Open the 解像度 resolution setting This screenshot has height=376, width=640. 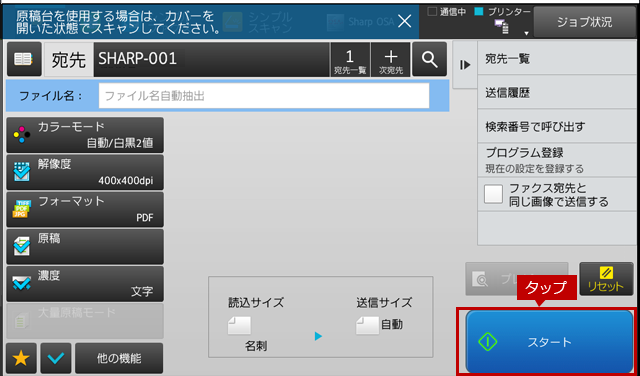(x=85, y=172)
